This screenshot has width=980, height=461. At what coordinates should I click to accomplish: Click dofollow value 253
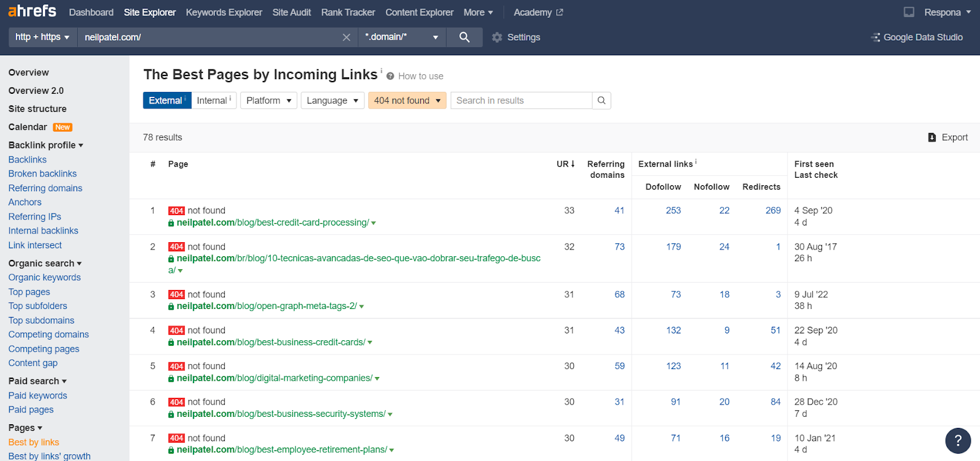tap(673, 210)
